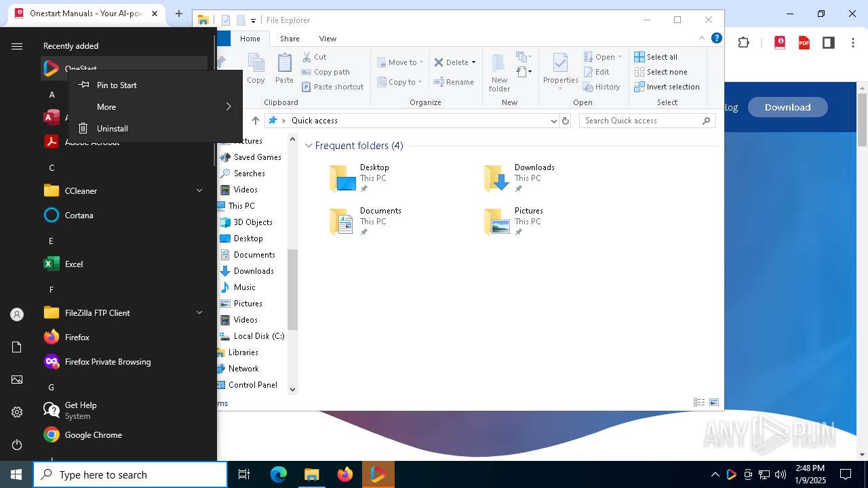Open Control Panel in navigation pane
868x488 pixels.
(248, 385)
